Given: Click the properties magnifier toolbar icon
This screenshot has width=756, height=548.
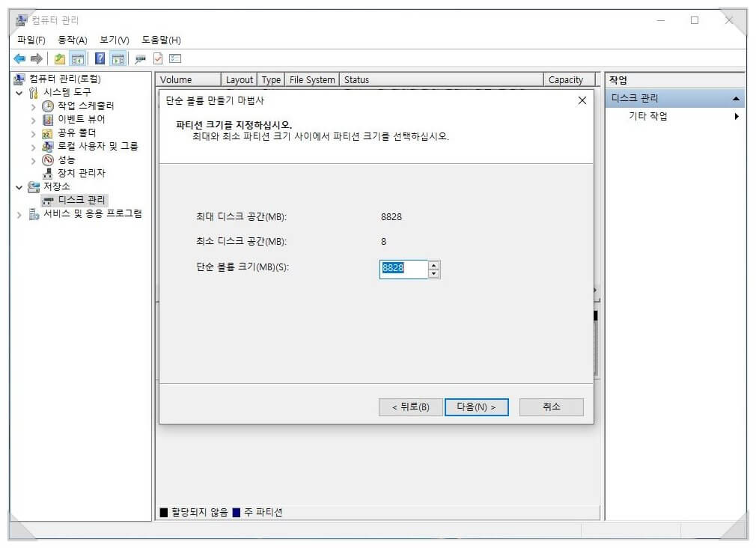Looking at the screenshot, I should point(139,58).
